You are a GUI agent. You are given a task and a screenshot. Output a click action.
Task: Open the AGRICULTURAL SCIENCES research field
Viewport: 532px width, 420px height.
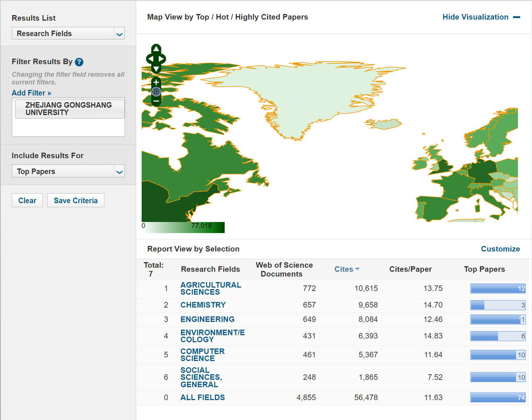click(210, 289)
